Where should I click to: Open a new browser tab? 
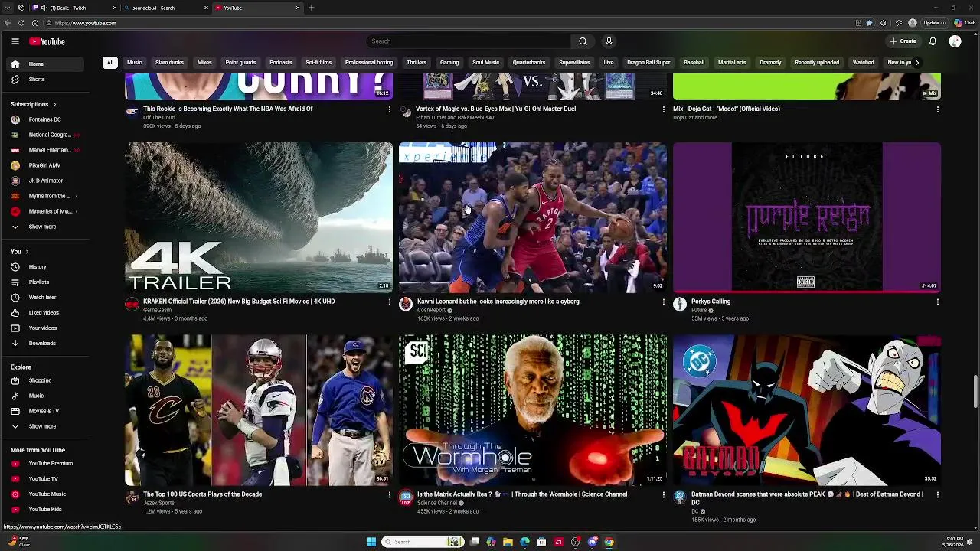click(x=312, y=8)
